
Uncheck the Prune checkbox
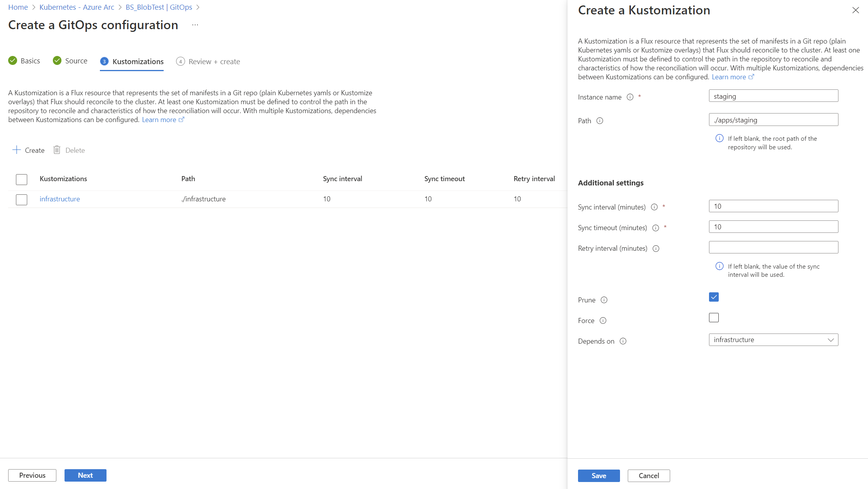click(x=714, y=297)
